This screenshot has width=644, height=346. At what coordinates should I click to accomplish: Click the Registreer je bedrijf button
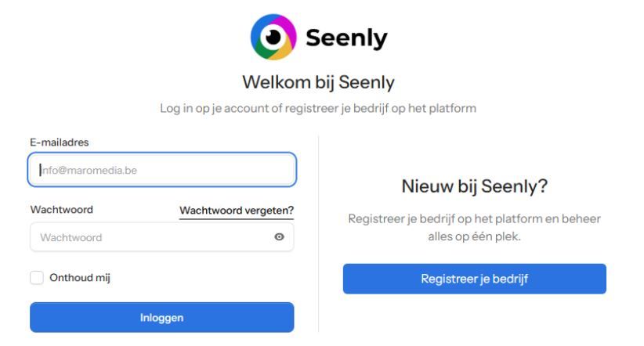(474, 279)
